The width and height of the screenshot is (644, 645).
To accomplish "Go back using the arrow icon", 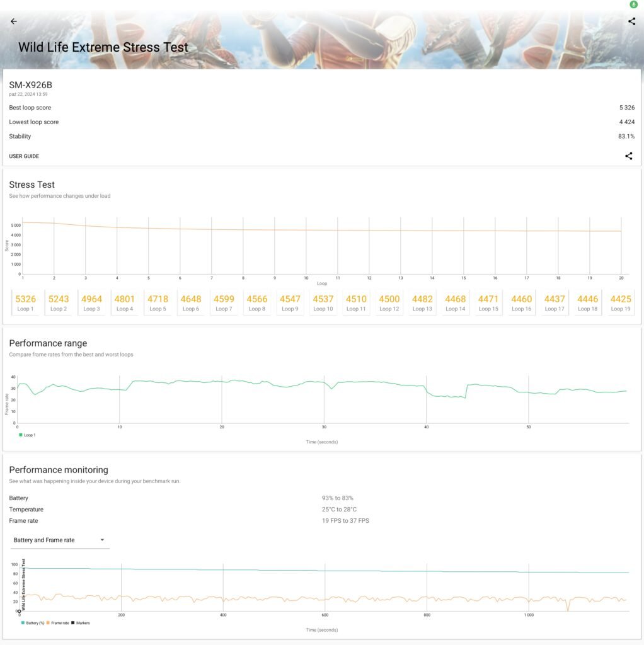I will click(x=14, y=21).
